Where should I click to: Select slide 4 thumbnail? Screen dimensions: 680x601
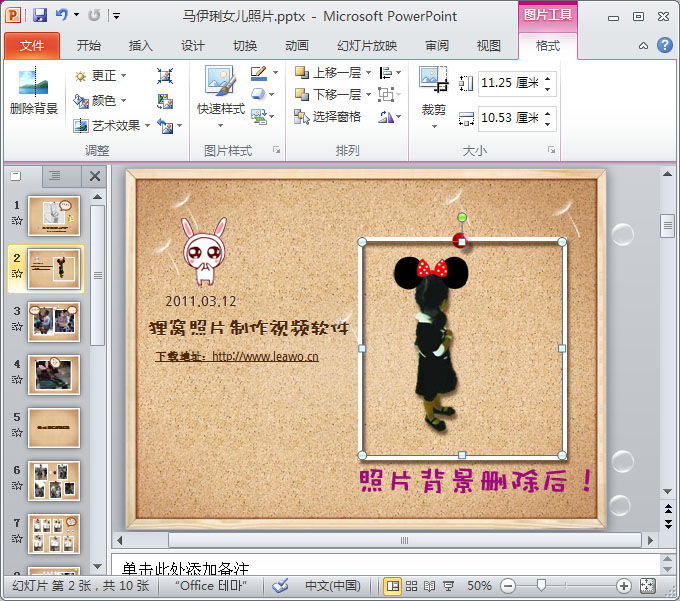pos(54,375)
